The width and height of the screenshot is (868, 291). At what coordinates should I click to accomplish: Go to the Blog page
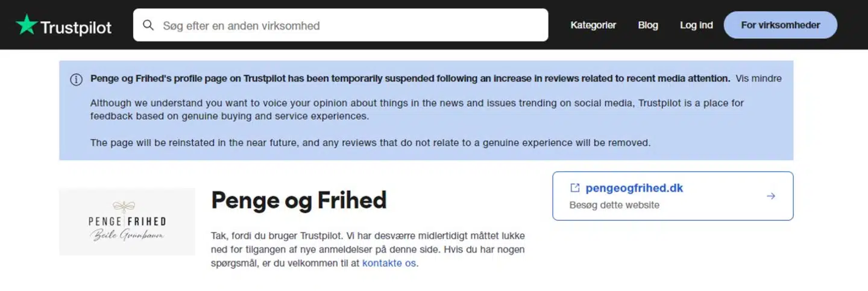[648, 25]
